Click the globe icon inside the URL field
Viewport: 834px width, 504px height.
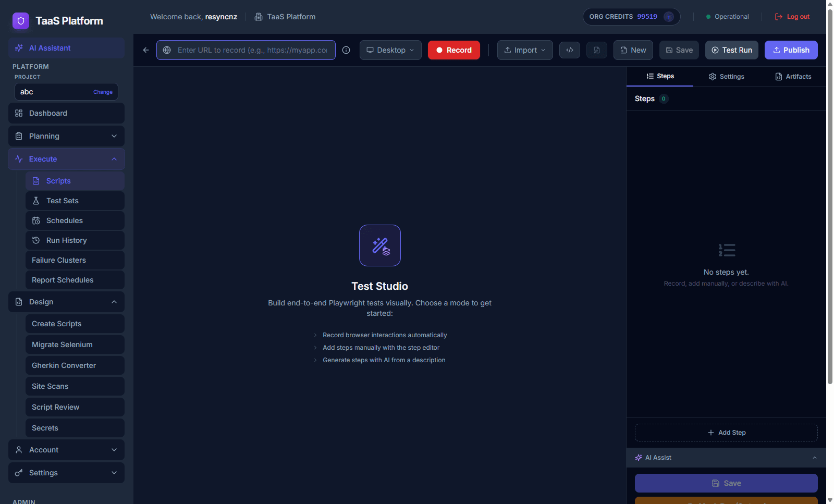point(167,50)
